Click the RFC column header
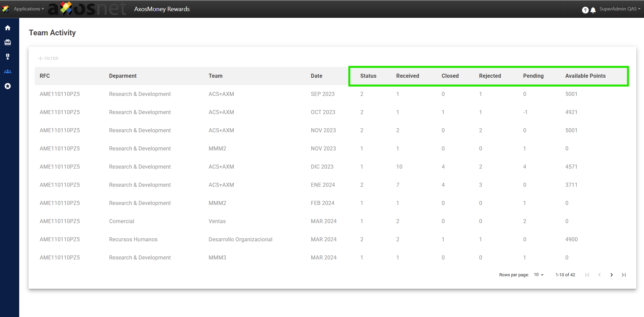 pos(45,76)
